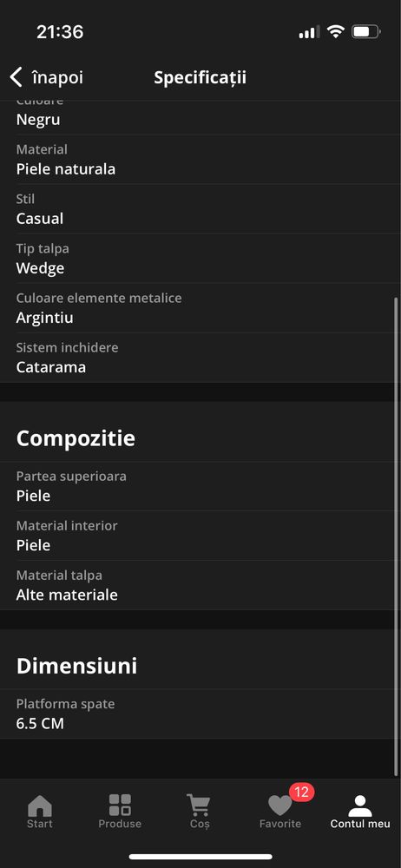
Task: Open the Produse grid icon
Action: 120,805
